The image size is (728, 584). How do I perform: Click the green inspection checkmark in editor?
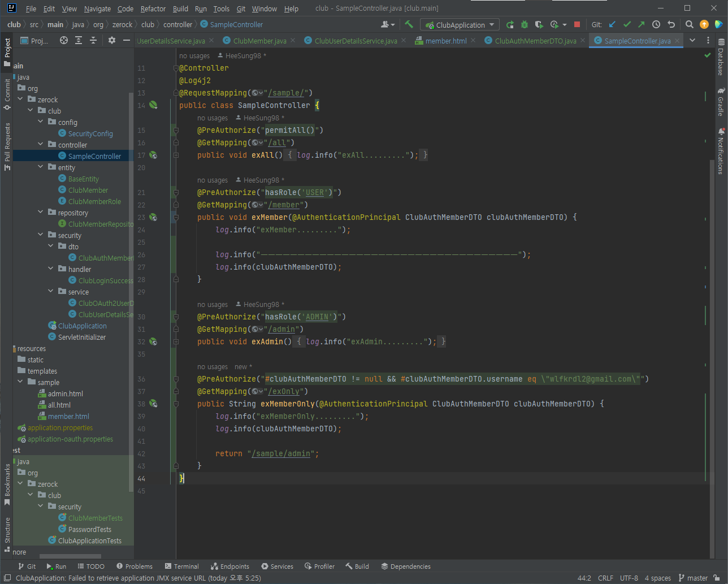point(707,55)
